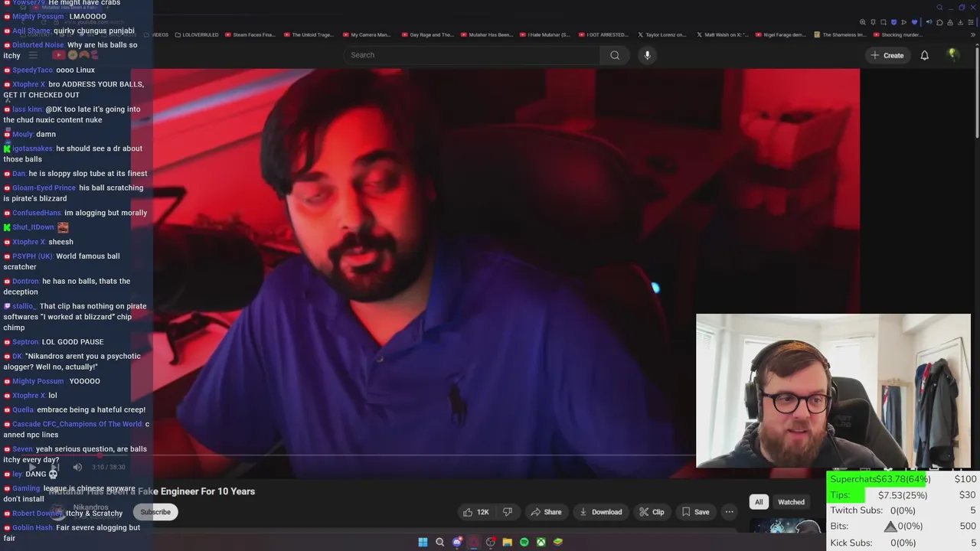Open the 'I Hate Mutahar' bookmark
The width and height of the screenshot is (980, 551).
click(544, 34)
